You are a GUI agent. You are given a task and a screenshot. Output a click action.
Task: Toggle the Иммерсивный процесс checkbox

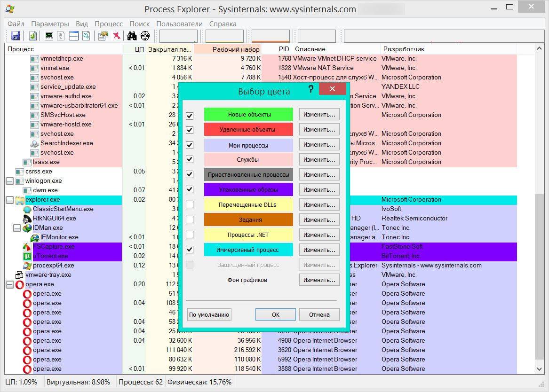coord(190,249)
